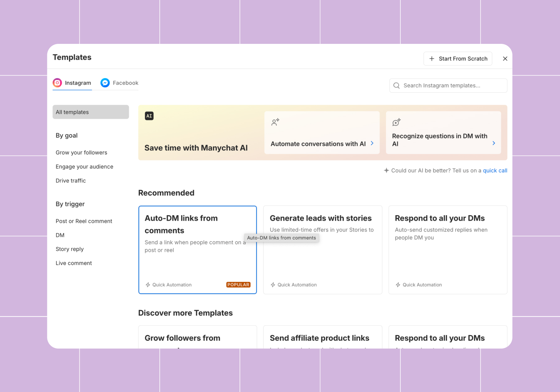Click the magnifier icon in the search box
Viewport: 560px width, 392px height.
click(x=396, y=86)
